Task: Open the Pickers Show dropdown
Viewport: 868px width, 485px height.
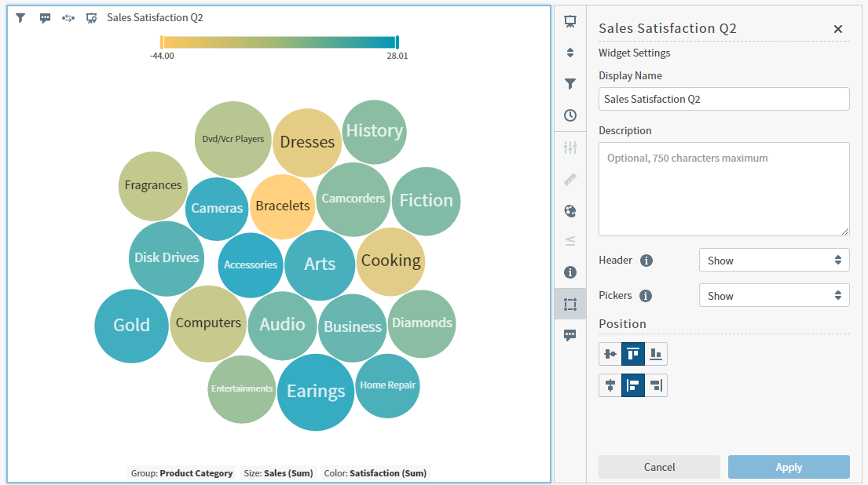Action: pyautogui.click(x=774, y=295)
